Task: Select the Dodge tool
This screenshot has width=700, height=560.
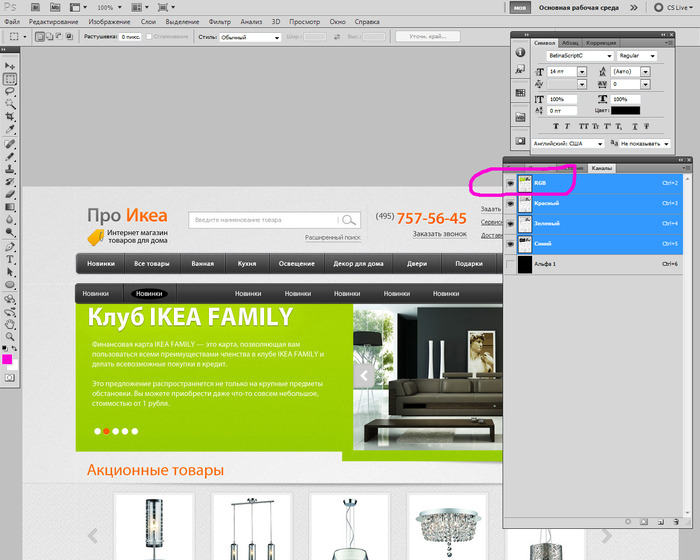Action: [10, 232]
